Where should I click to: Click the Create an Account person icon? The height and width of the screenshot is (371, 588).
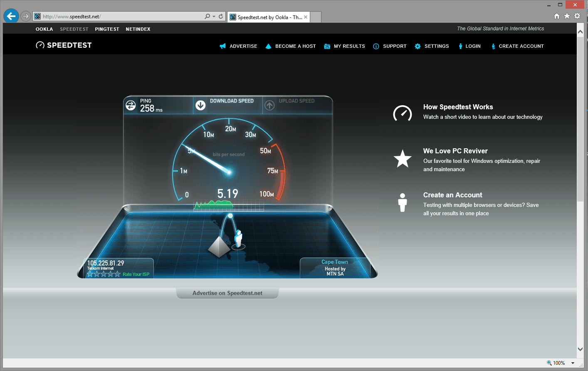pyautogui.click(x=403, y=202)
